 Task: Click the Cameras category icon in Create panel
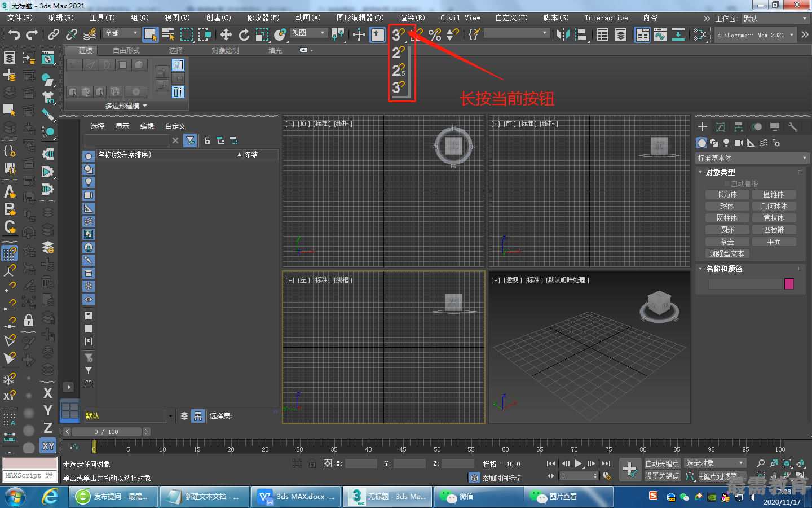coord(739,143)
